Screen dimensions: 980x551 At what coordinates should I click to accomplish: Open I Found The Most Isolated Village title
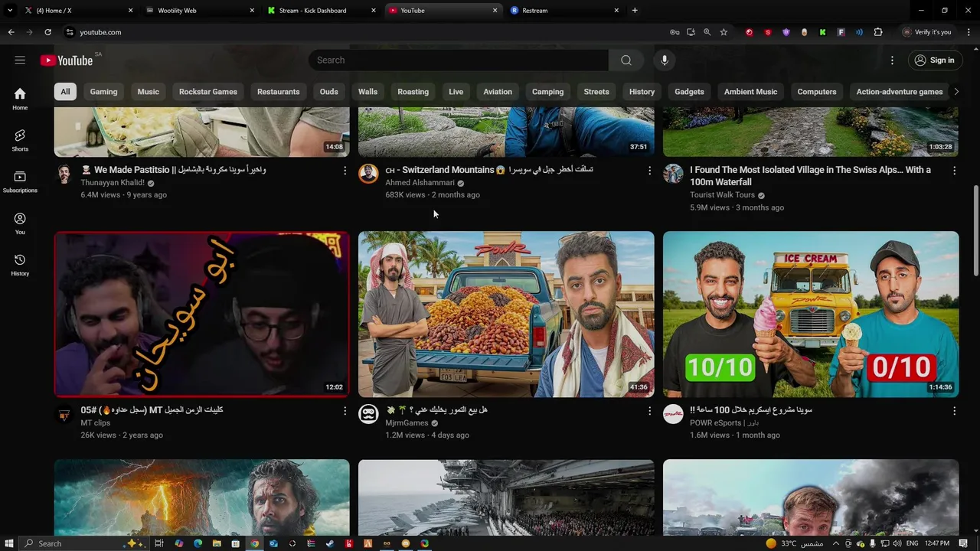(810, 176)
